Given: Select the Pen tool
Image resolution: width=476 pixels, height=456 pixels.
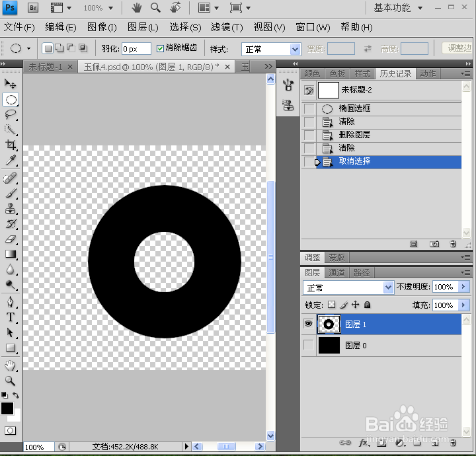Looking at the screenshot, I should 11,302.
